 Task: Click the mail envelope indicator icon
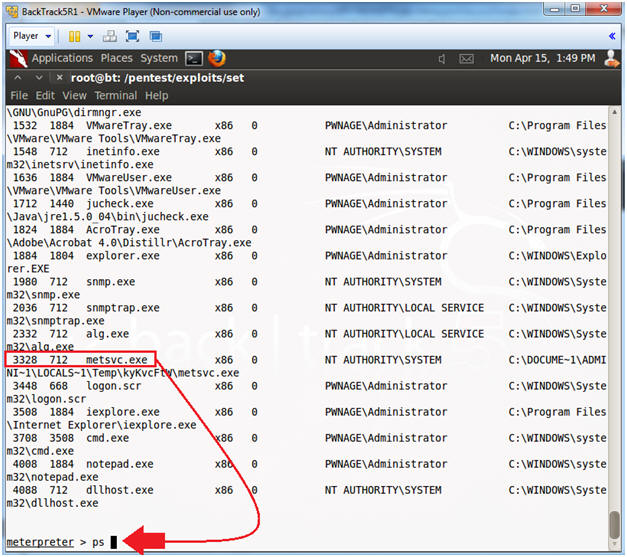(x=466, y=59)
